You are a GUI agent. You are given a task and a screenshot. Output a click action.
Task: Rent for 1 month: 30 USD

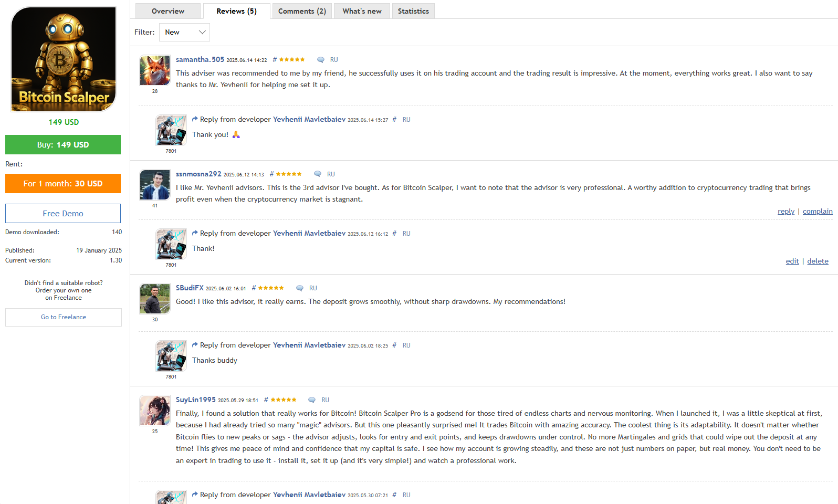63,184
